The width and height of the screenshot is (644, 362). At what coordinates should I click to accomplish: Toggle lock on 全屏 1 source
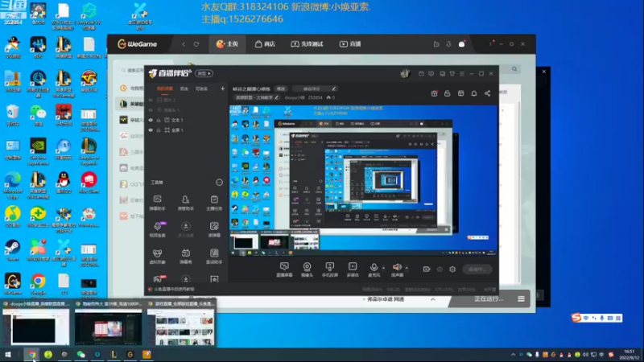(x=159, y=130)
